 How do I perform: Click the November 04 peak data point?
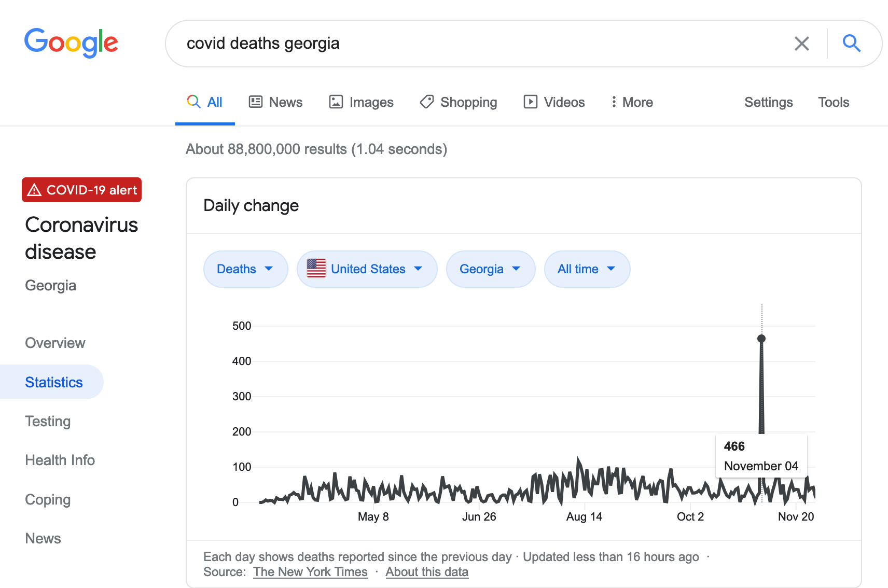point(761,339)
